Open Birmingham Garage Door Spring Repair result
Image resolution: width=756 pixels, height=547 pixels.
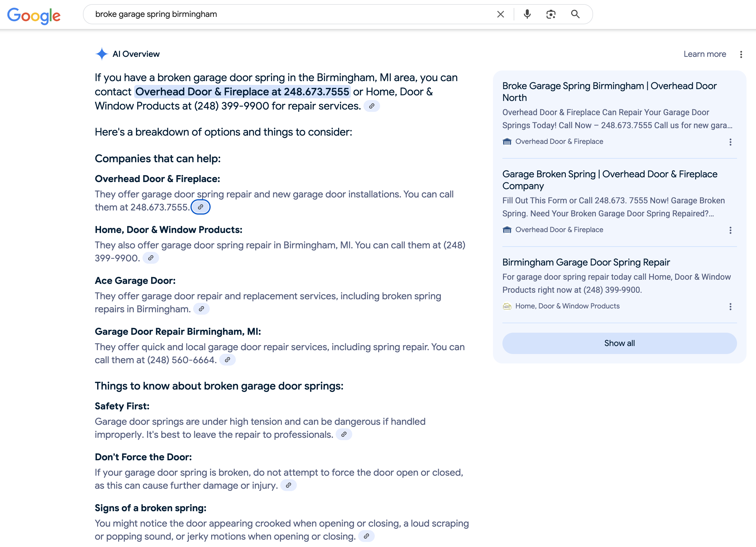pyautogui.click(x=586, y=263)
